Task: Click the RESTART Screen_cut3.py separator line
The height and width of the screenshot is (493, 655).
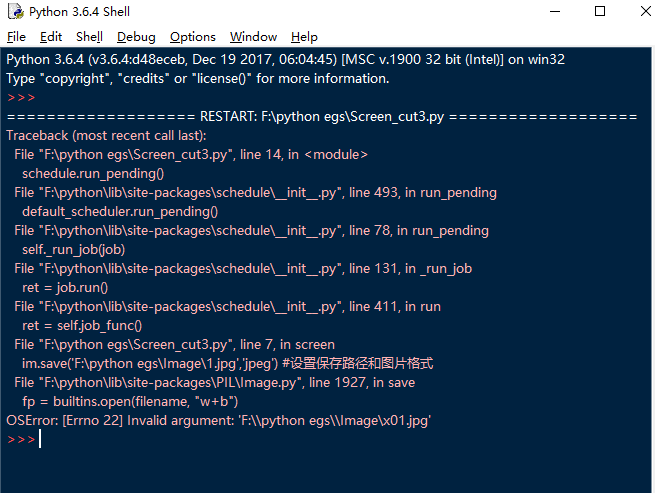Action: coord(321,116)
